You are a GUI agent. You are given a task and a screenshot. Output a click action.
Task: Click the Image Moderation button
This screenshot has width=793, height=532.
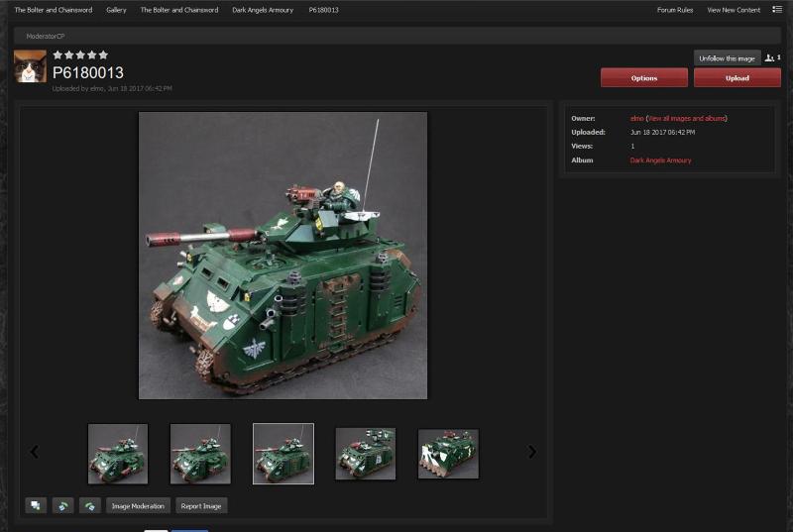(x=138, y=505)
